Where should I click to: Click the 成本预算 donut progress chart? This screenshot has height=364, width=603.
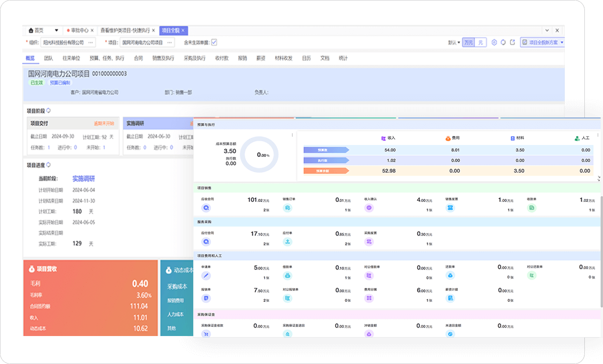(260, 155)
